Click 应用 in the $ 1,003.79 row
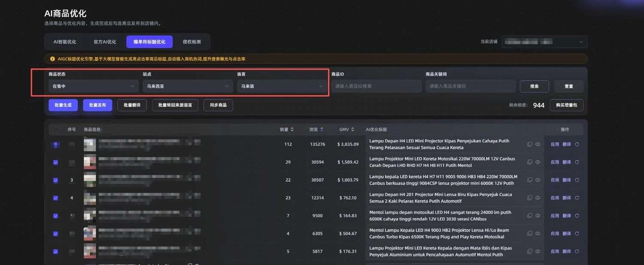Screen dimensions: 644x265 (555, 180)
